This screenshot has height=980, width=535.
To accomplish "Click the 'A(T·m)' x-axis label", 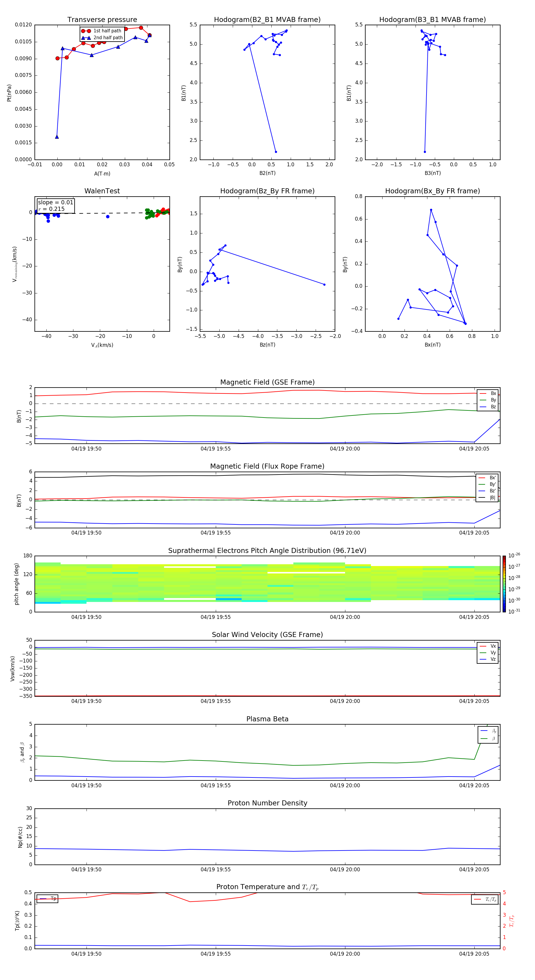I will coord(102,173).
